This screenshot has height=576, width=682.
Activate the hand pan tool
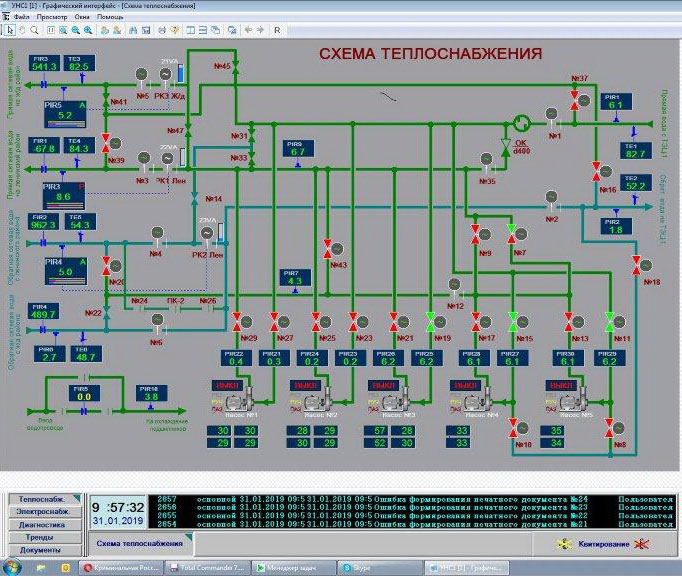point(23,30)
